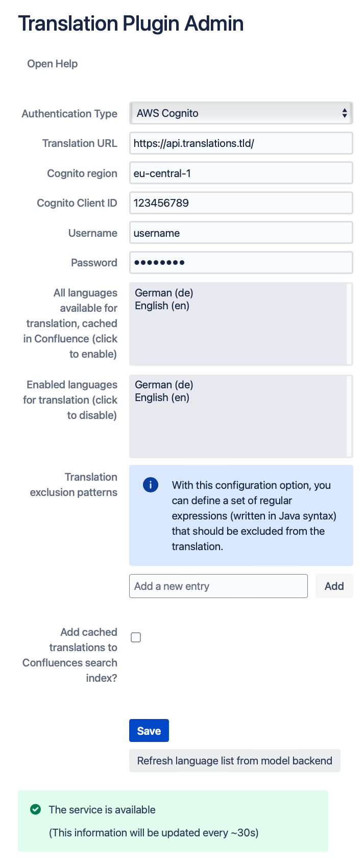Image resolution: width=364 pixels, height=868 pixels.
Task: Click into the Cognito region field
Action: (x=241, y=173)
